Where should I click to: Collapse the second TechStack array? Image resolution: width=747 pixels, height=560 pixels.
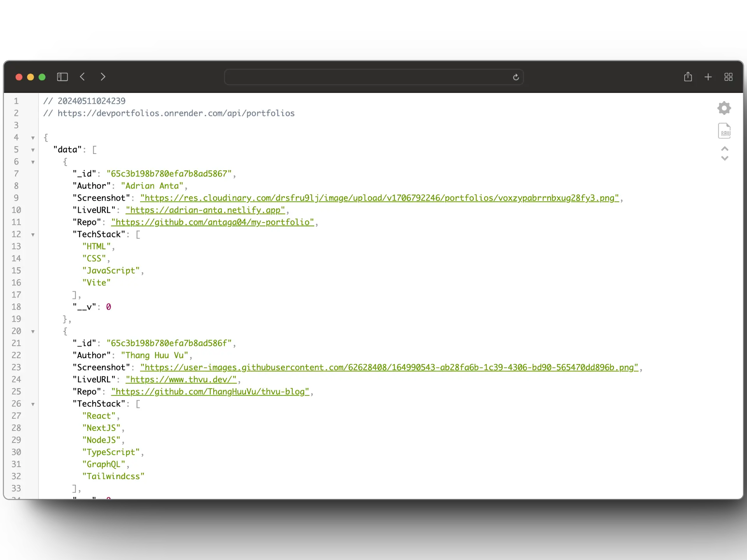33,404
